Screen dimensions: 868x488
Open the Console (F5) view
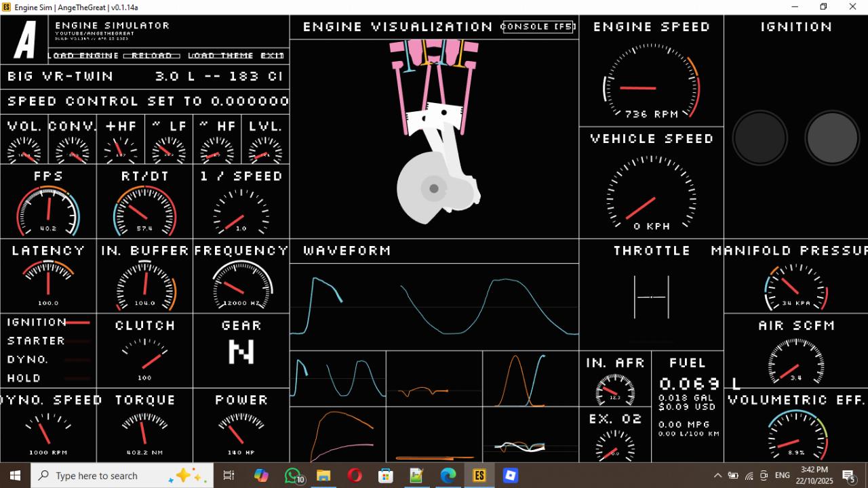point(538,26)
